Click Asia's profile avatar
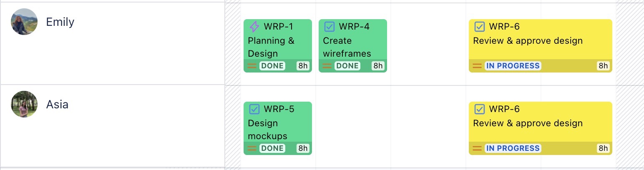644x170 pixels. point(24,104)
